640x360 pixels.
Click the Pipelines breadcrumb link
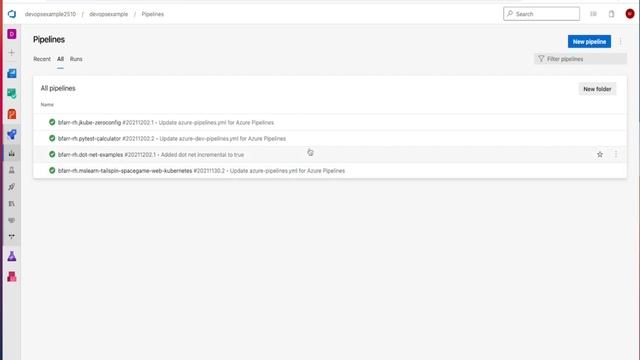[x=153, y=14]
